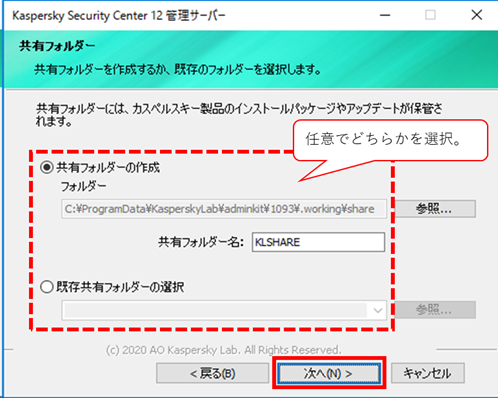
Task: Click the 共有フォルダー heading text
Action: pyautogui.click(x=57, y=46)
